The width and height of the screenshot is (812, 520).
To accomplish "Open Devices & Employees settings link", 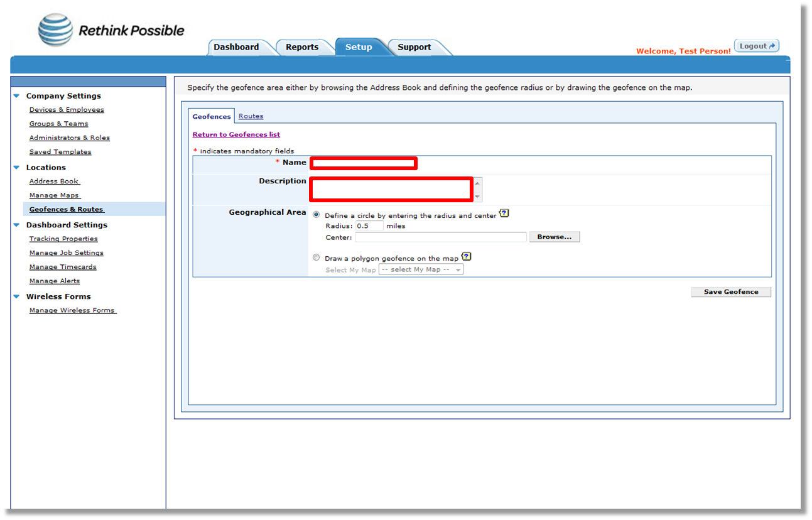I will [x=67, y=110].
